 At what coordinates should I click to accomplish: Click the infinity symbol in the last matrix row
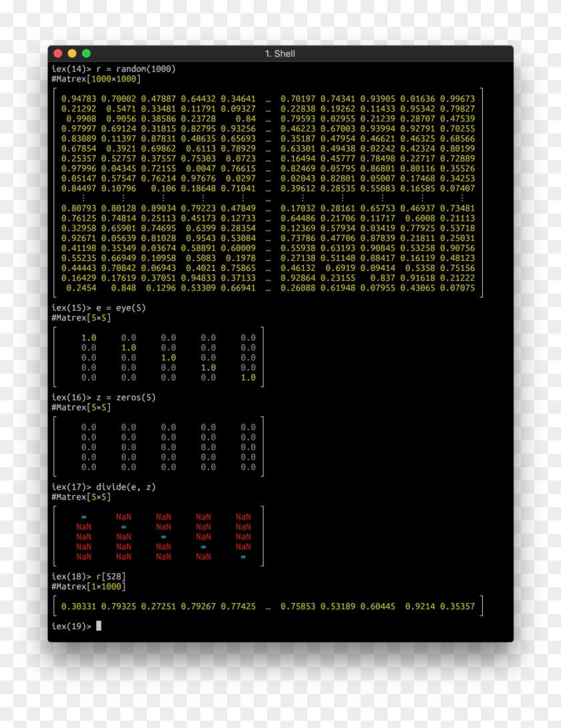click(x=243, y=557)
